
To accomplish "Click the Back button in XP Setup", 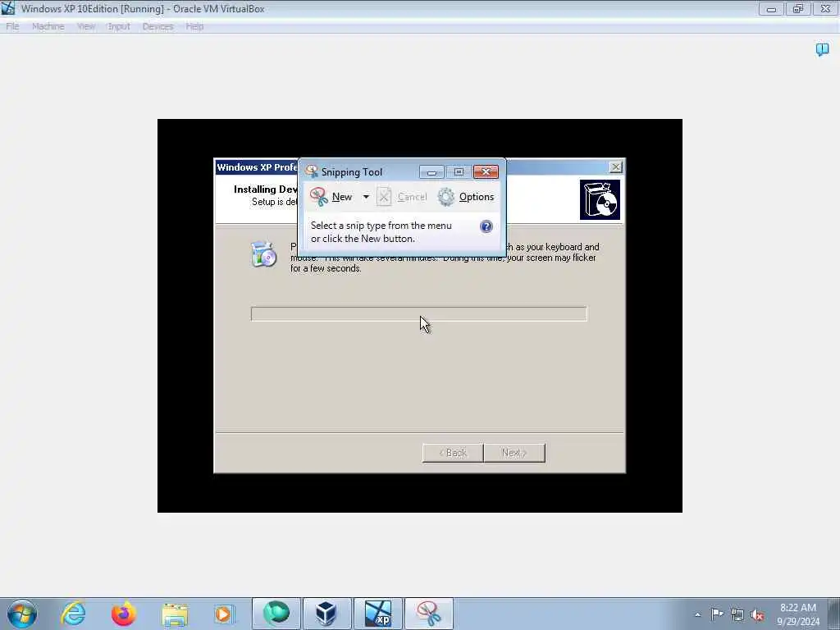I will tap(453, 453).
